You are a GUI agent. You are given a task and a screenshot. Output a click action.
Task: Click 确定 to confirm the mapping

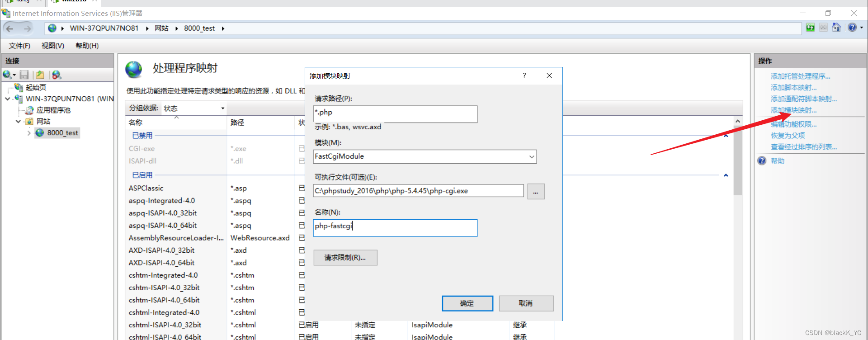tap(467, 303)
